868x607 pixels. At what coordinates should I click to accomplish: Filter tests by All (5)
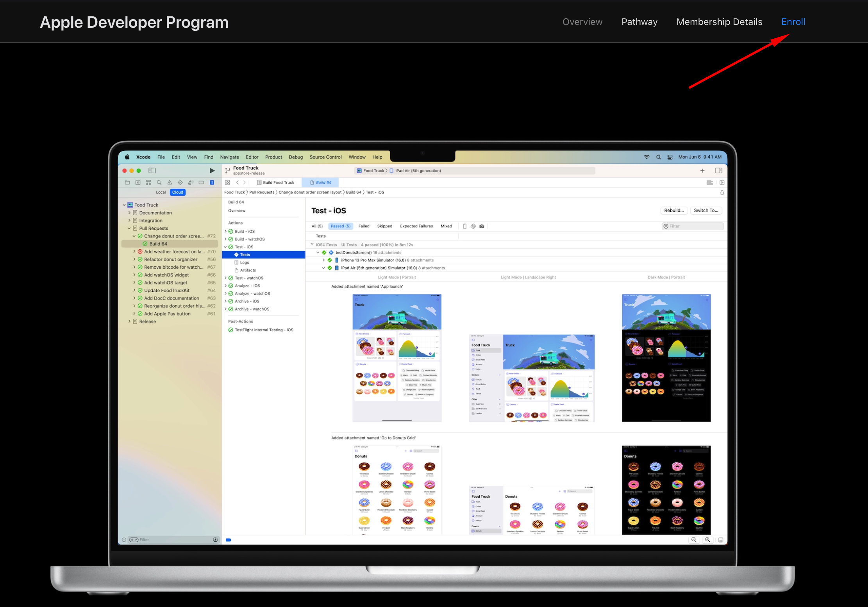tap(317, 226)
